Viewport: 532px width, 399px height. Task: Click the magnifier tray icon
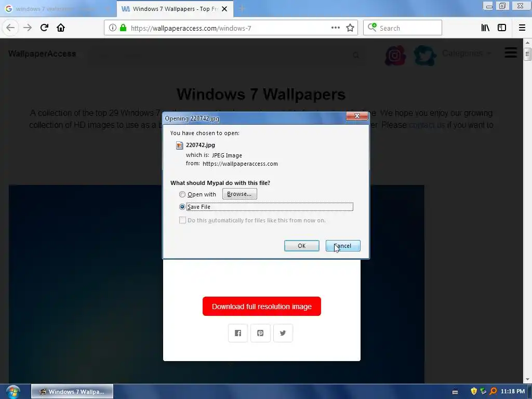[494, 392]
